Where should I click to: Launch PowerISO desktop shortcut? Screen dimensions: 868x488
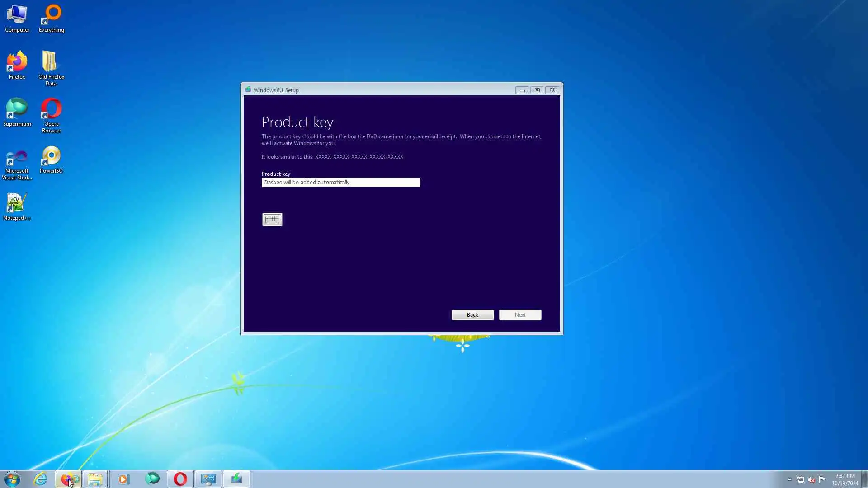click(x=51, y=160)
